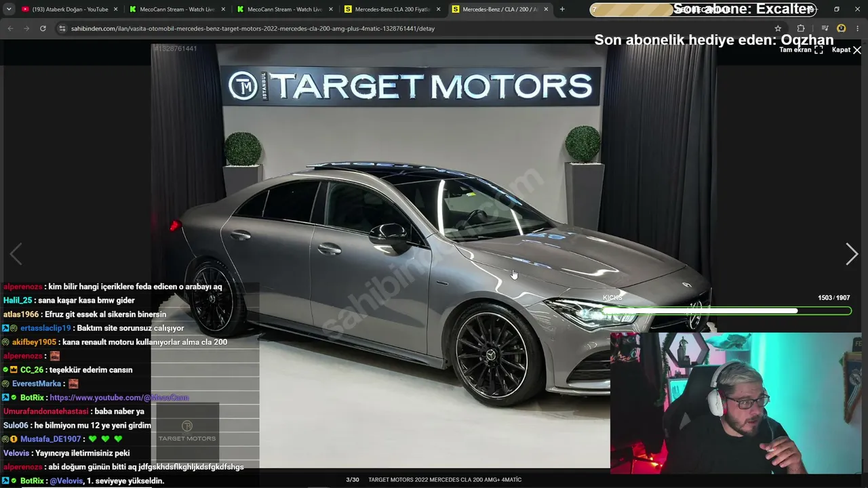Open the media playback control icon

[825, 28]
